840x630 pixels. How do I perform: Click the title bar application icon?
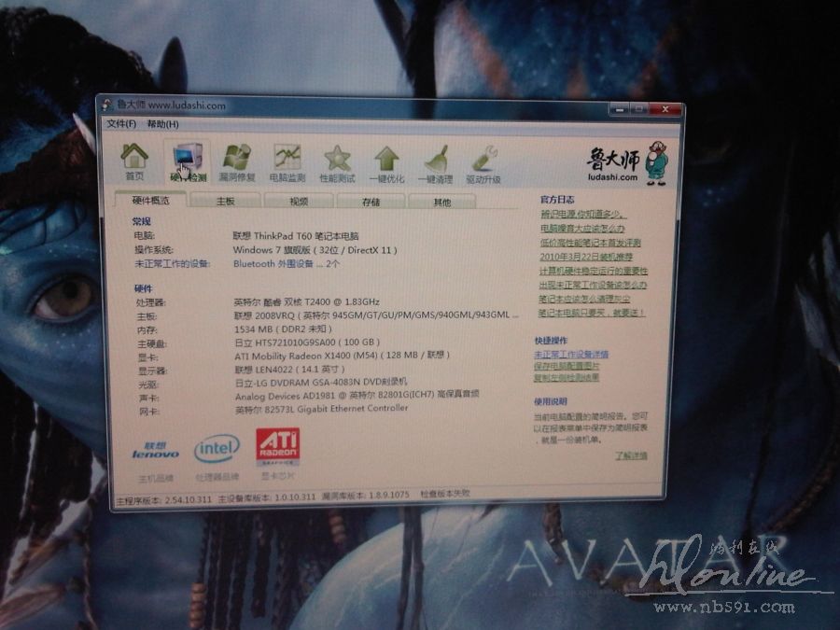click(x=106, y=104)
